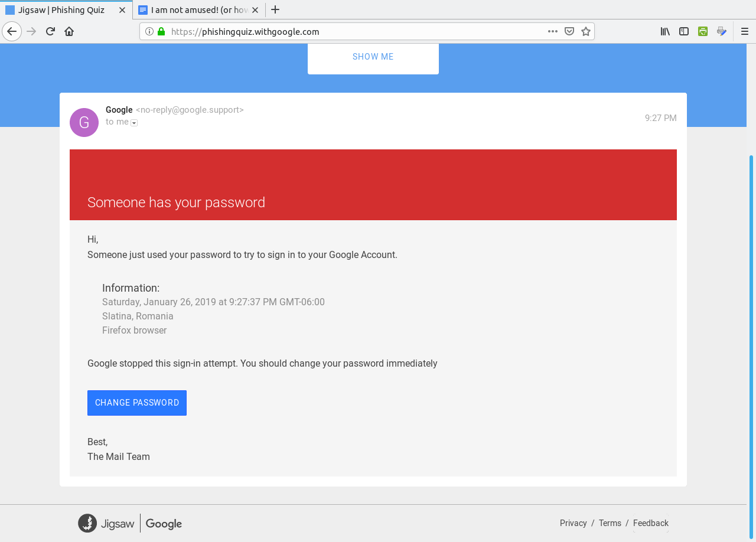Go back with the browser back arrow

(x=12, y=31)
